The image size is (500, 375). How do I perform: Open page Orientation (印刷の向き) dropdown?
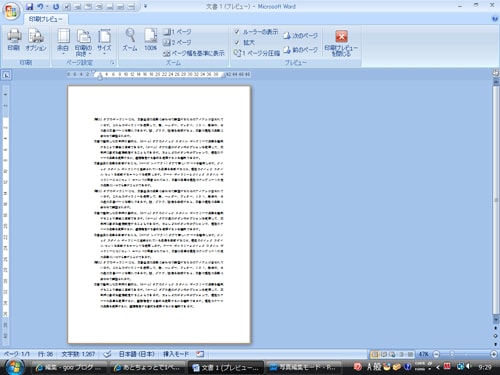83,42
